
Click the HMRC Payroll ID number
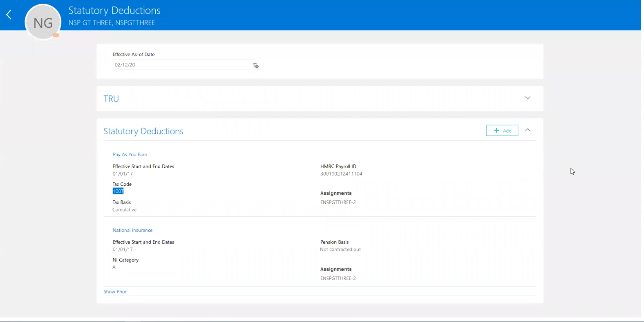click(x=341, y=174)
